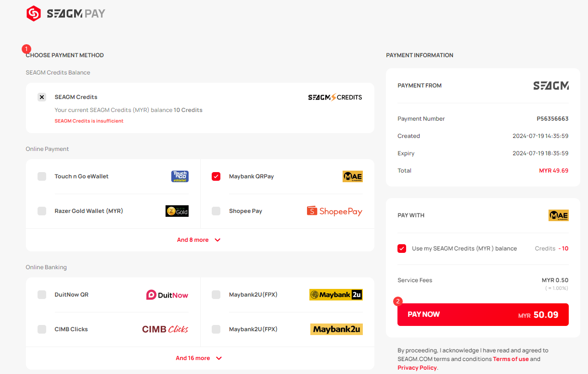This screenshot has width=588, height=374.
Task: Click the Razer Gold logo
Action: point(177,211)
